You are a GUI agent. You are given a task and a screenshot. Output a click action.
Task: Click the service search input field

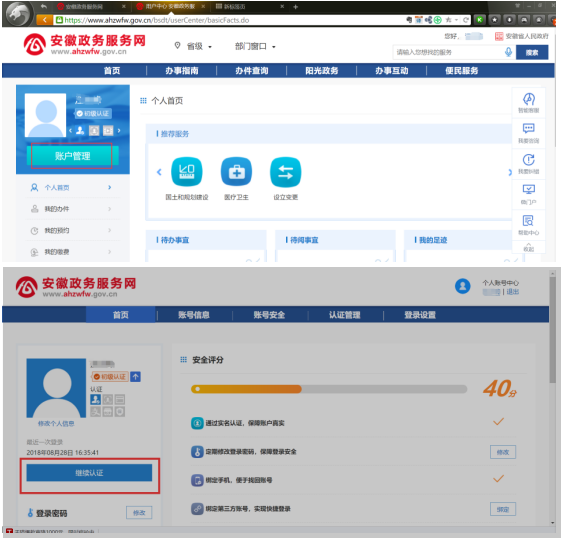[449, 52]
